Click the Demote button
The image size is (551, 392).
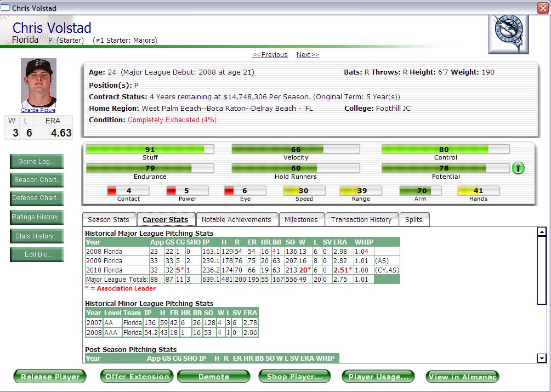click(214, 377)
